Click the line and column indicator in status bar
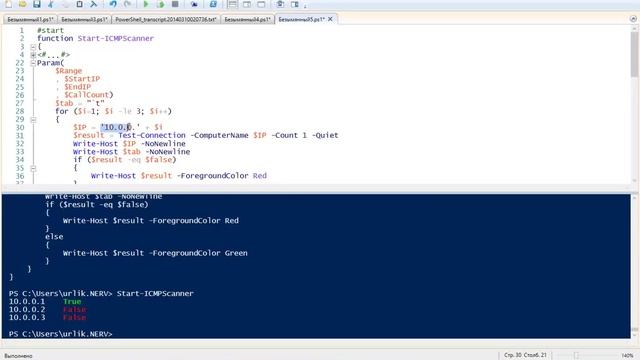This screenshot has height=360, width=640. click(x=525, y=355)
